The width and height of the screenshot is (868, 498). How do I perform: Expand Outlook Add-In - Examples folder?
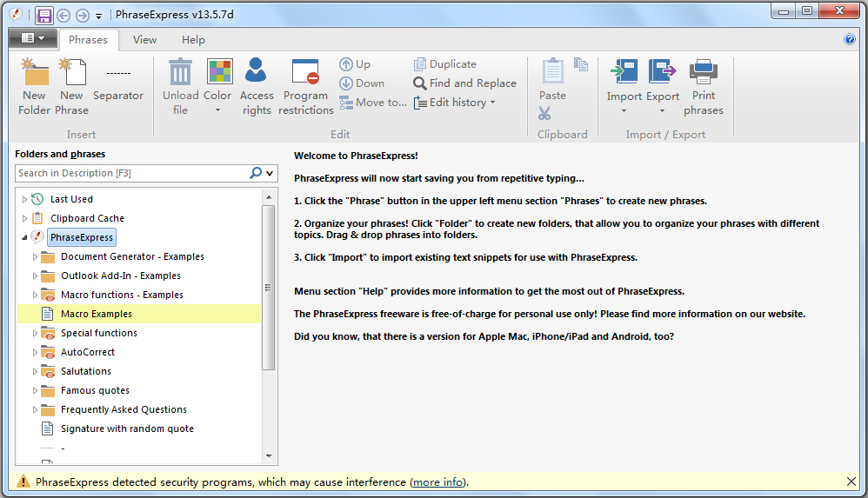(x=35, y=276)
